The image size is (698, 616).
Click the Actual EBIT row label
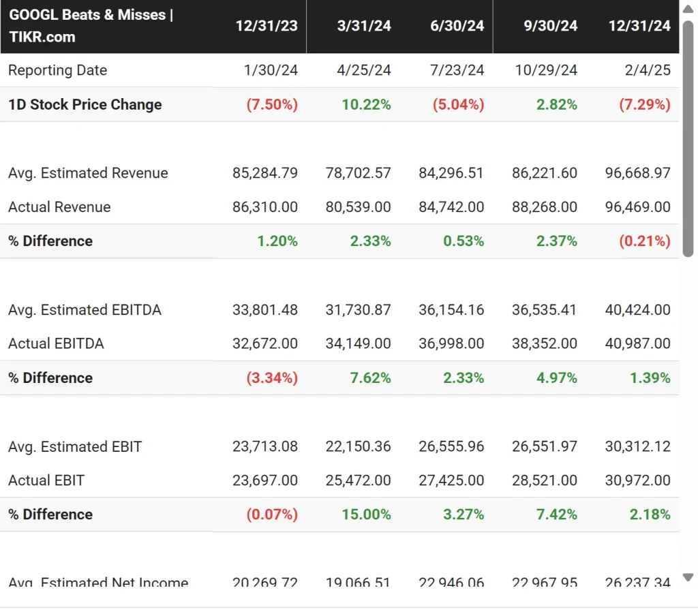tap(46, 481)
